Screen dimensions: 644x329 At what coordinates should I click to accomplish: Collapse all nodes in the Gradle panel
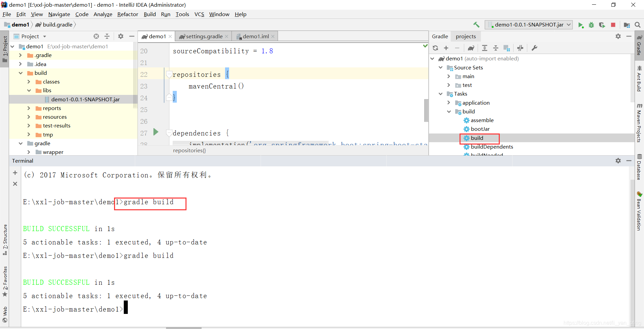pos(496,48)
